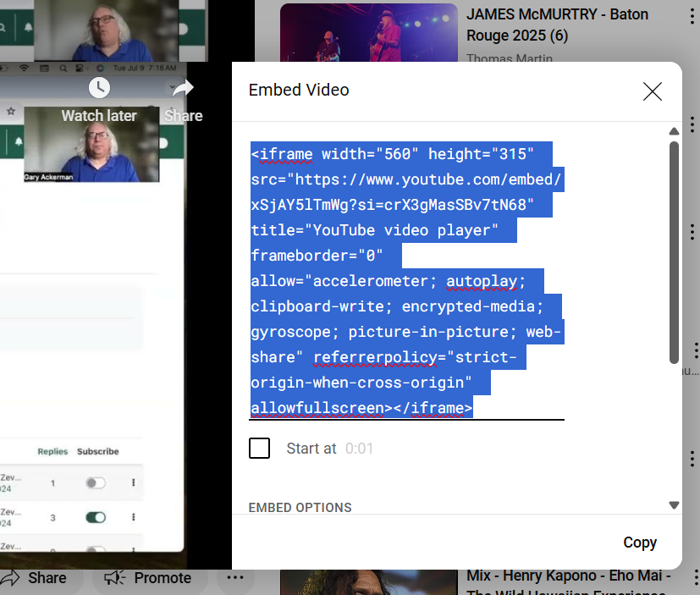700x595 pixels.
Task: Click scrollbar down arrow in embed dialog
Action: [x=674, y=505]
